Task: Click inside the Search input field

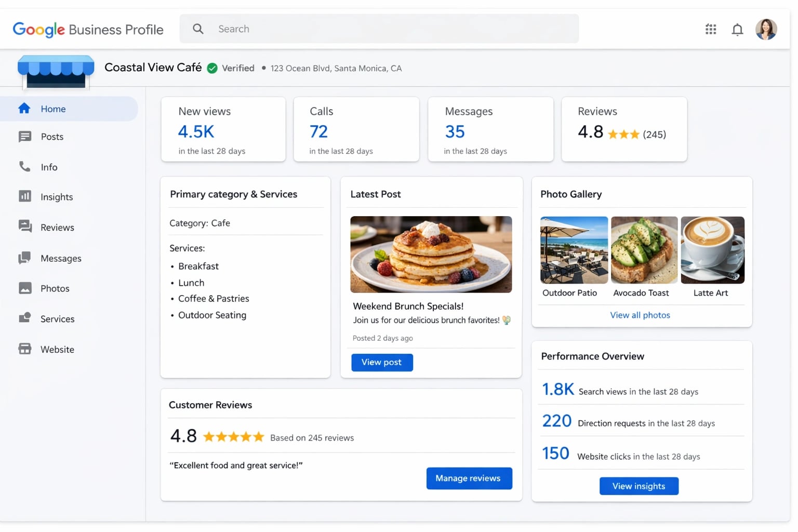Action: point(364,29)
